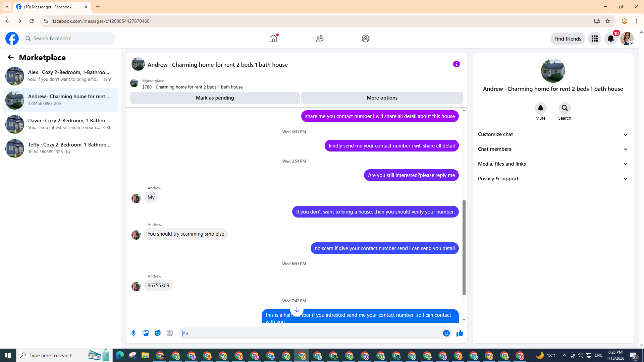
Task: Attach a photo using the image icon
Action: point(146,333)
